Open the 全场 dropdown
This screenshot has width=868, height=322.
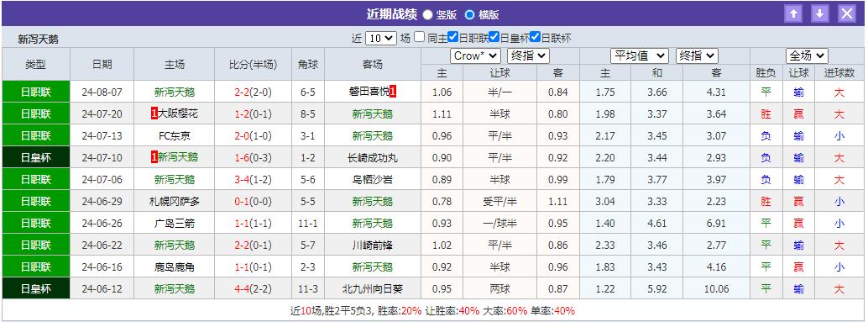807,56
